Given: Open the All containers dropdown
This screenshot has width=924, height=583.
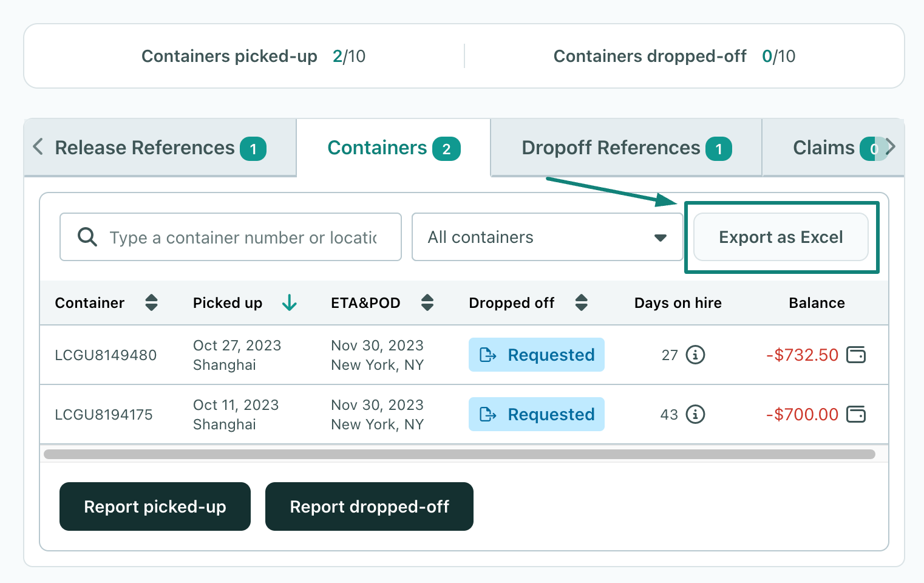Looking at the screenshot, I should pyautogui.click(x=546, y=237).
